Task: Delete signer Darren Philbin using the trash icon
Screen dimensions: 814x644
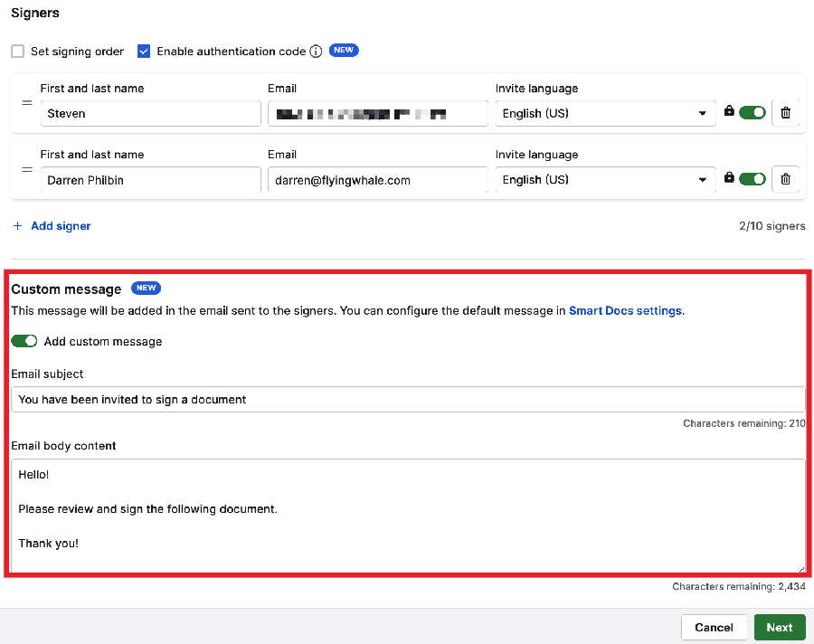Action: point(785,178)
